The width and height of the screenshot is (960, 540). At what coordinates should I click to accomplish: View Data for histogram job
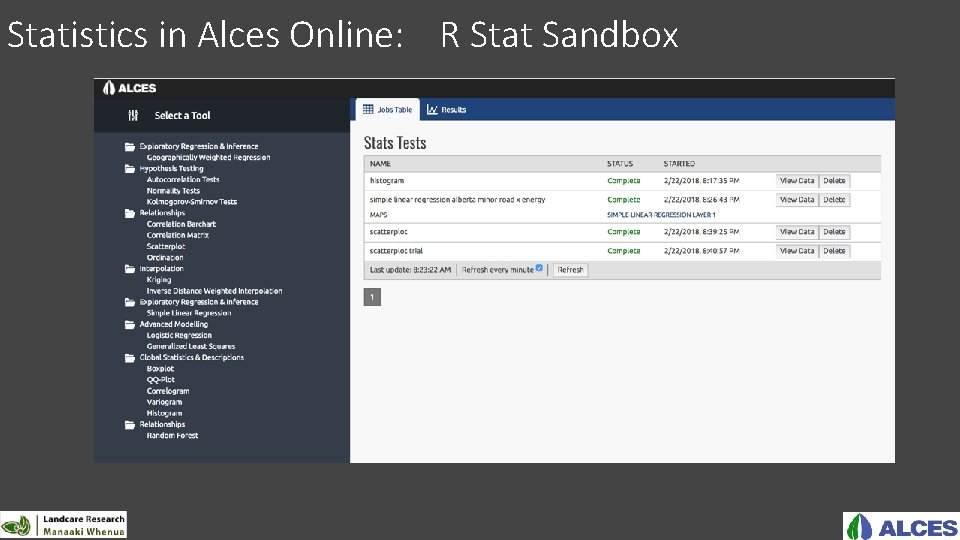click(797, 181)
